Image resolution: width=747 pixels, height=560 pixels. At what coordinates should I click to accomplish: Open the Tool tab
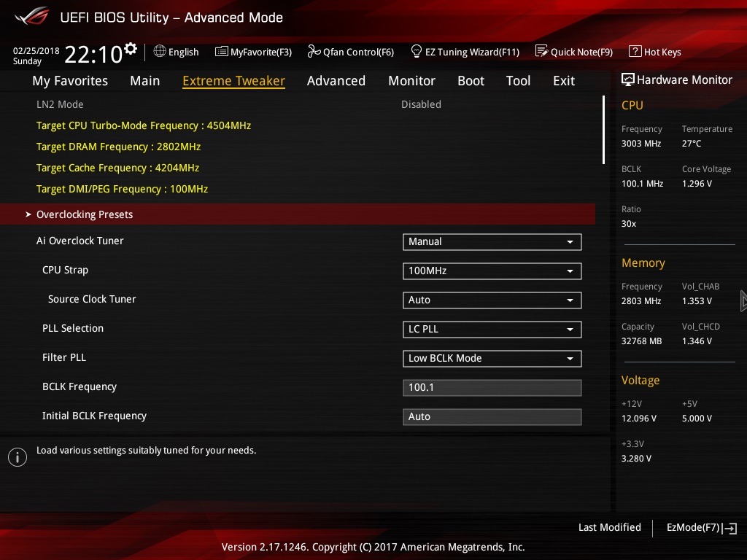pyautogui.click(x=518, y=81)
